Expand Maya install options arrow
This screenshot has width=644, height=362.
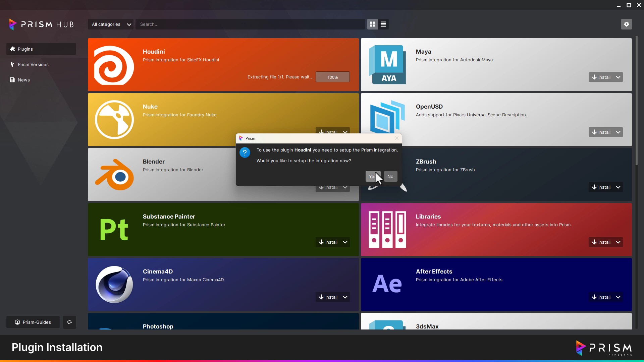click(x=618, y=77)
